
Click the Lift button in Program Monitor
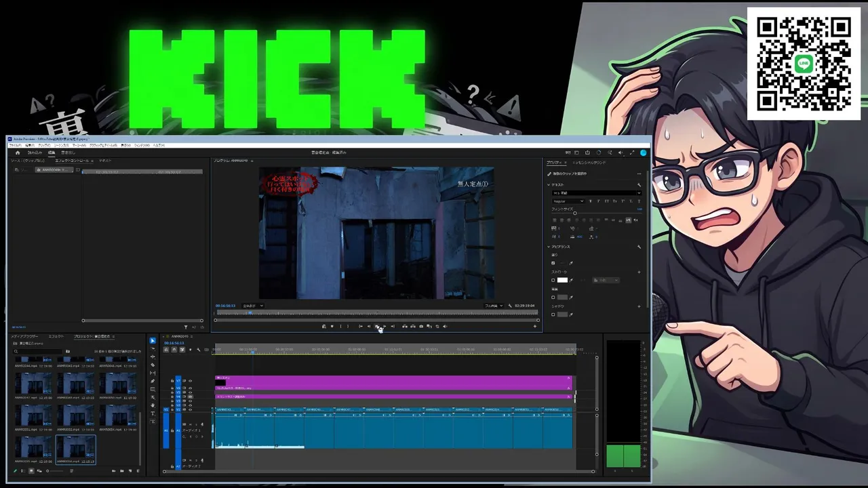(x=405, y=327)
